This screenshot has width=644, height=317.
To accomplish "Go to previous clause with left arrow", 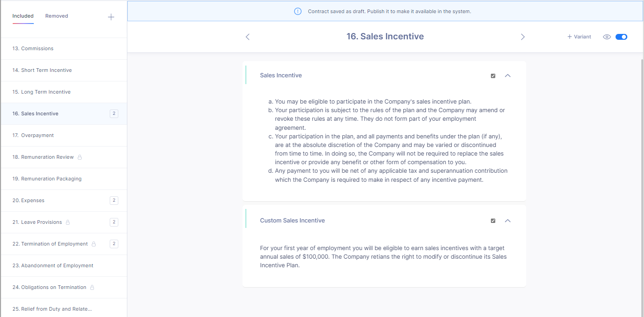I will coord(247,37).
